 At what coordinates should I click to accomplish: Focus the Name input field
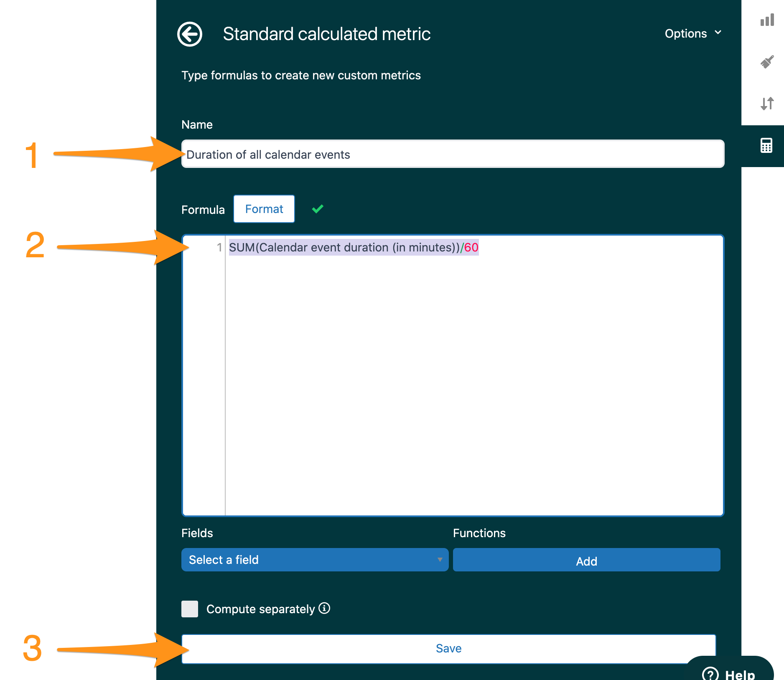pos(453,154)
